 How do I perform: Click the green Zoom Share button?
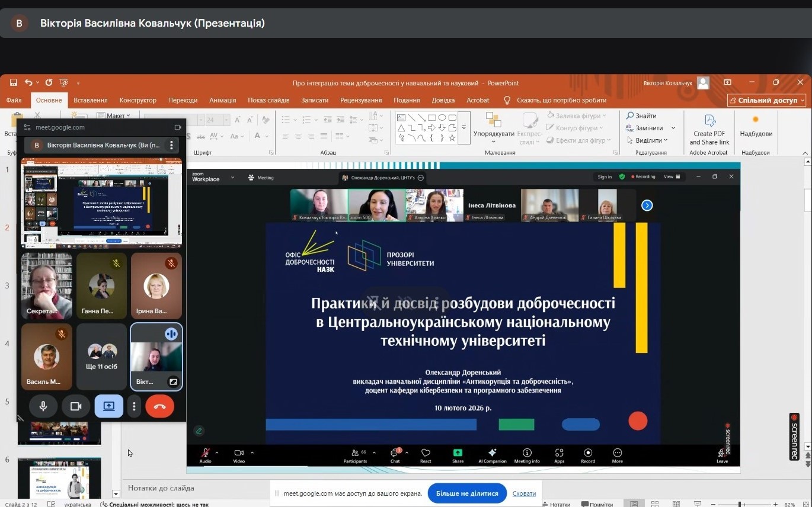(458, 455)
